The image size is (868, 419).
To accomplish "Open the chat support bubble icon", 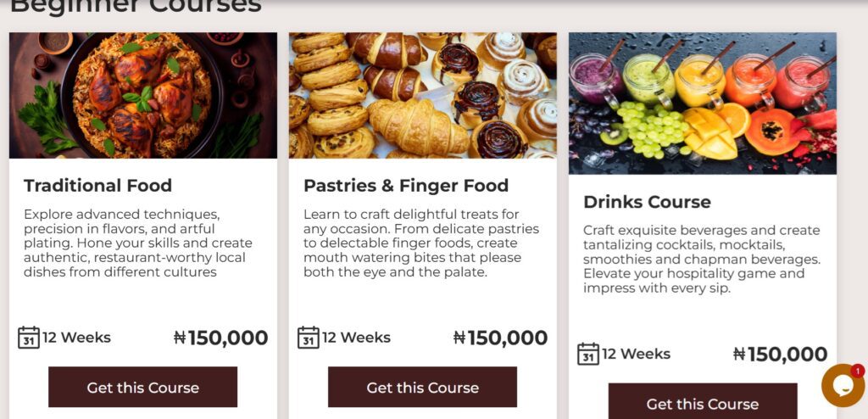I will pyautogui.click(x=841, y=386).
